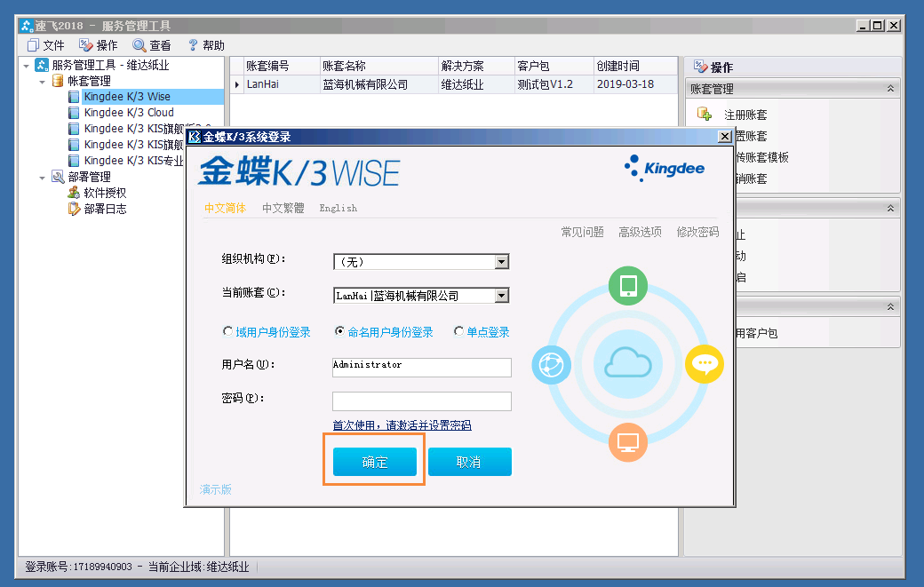Collapse the 部署管理 tree node
Screen dimensions: 924x587
(x=42, y=178)
